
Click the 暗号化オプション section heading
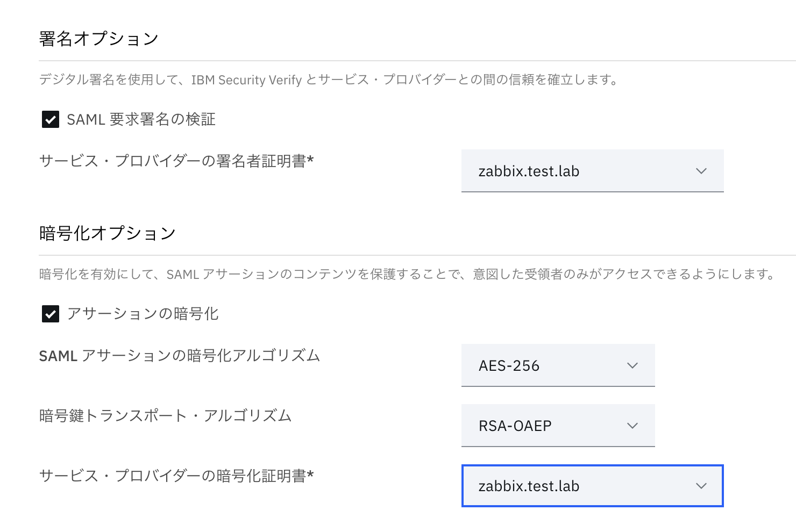pos(106,232)
